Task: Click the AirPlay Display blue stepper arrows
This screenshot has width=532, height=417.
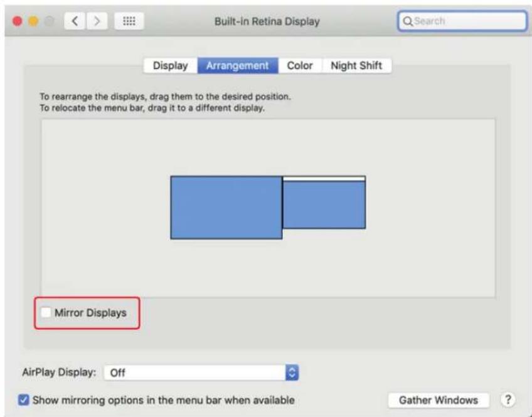Action: click(292, 372)
